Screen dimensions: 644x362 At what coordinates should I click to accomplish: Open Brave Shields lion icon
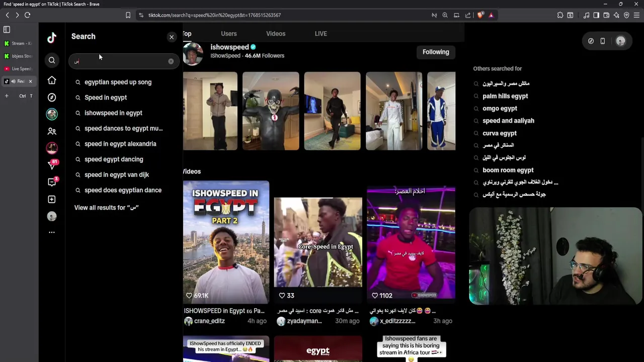tap(480, 15)
